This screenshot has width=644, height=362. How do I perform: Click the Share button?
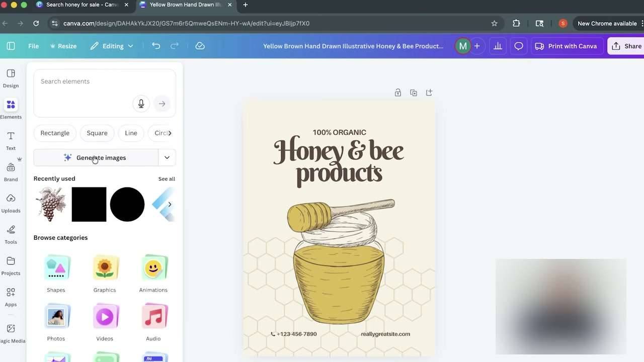pos(626,46)
